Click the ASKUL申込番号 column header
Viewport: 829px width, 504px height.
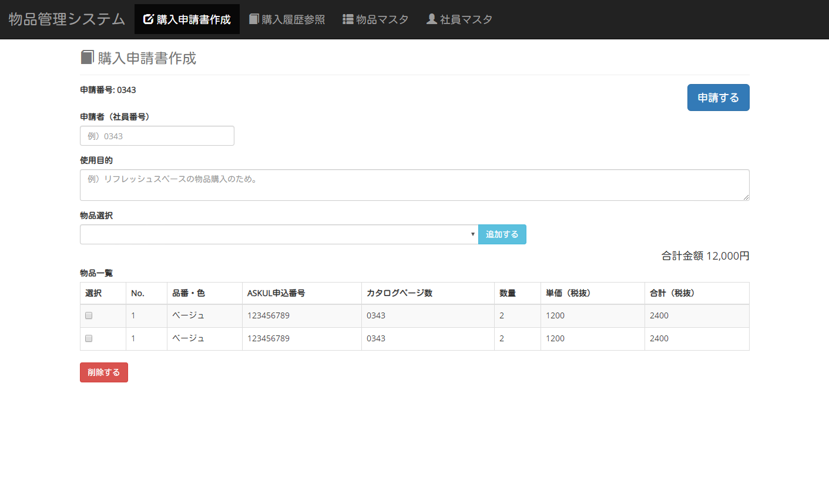[276, 293]
